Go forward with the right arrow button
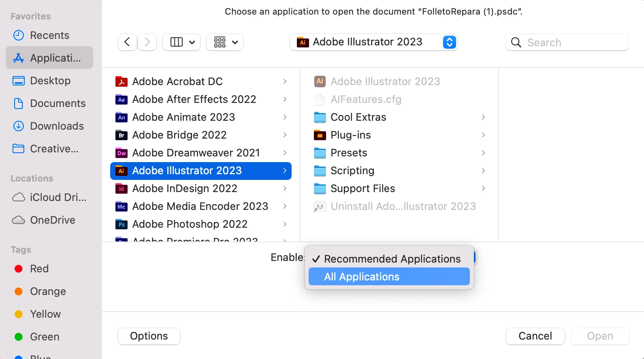This screenshot has width=644, height=359. pos(147,42)
